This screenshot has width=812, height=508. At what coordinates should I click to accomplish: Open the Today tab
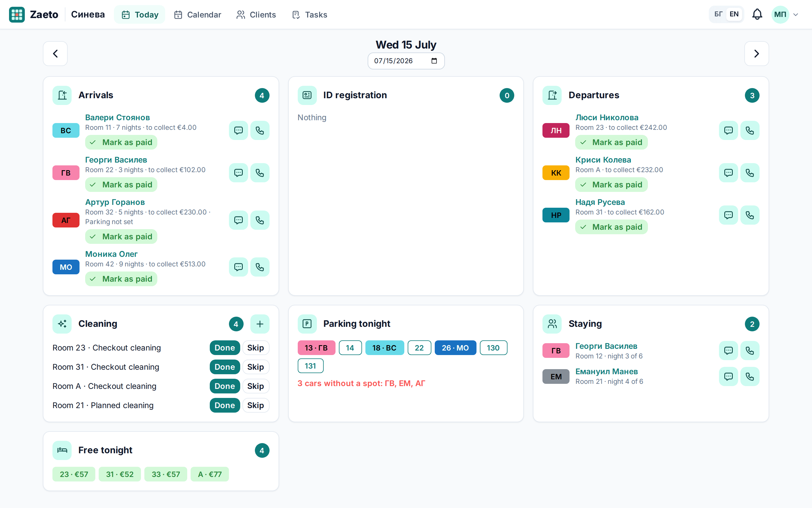point(140,14)
